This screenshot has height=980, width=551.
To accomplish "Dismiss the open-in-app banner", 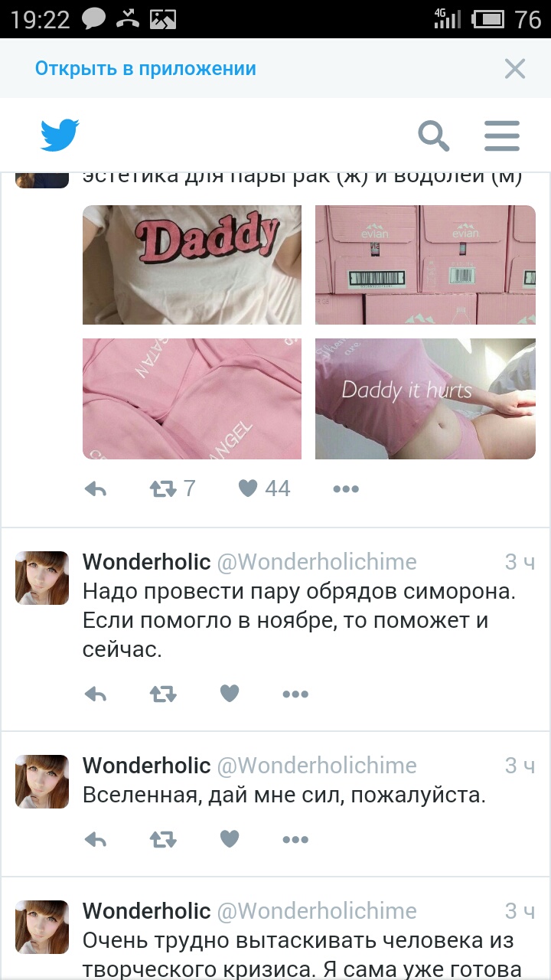I will [x=515, y=69].
